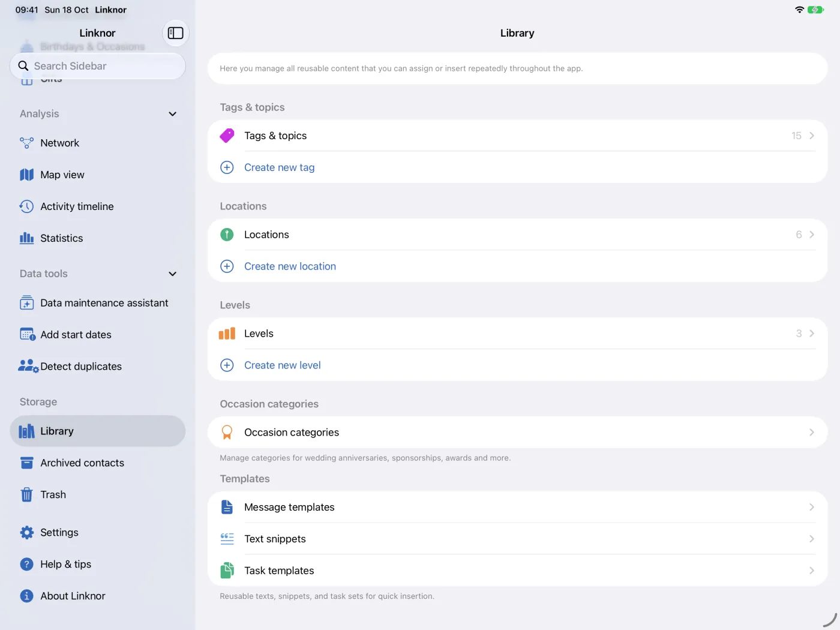Click the Trash bin icon
The height and width of the screenshot is (630, 840).
click(x=26, y=494)
